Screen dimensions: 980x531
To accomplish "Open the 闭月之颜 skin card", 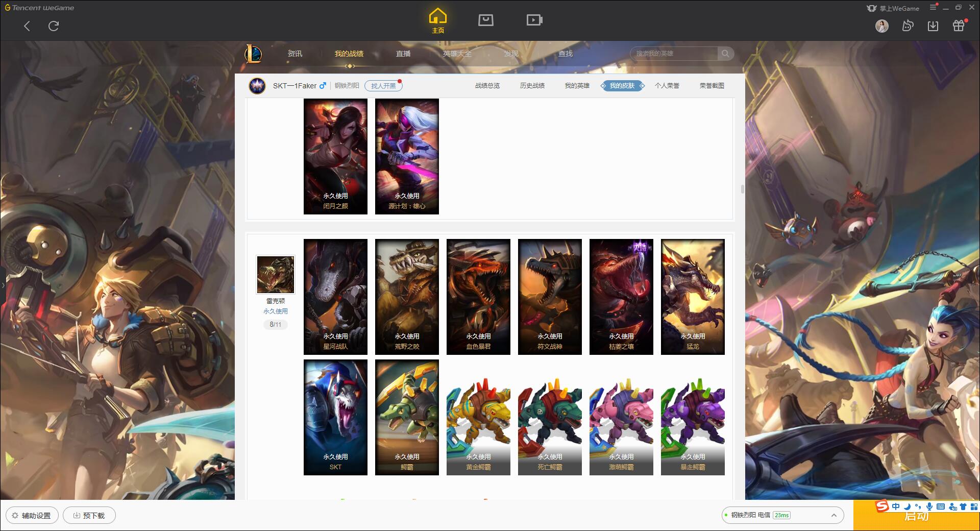I will coord(335,156).
